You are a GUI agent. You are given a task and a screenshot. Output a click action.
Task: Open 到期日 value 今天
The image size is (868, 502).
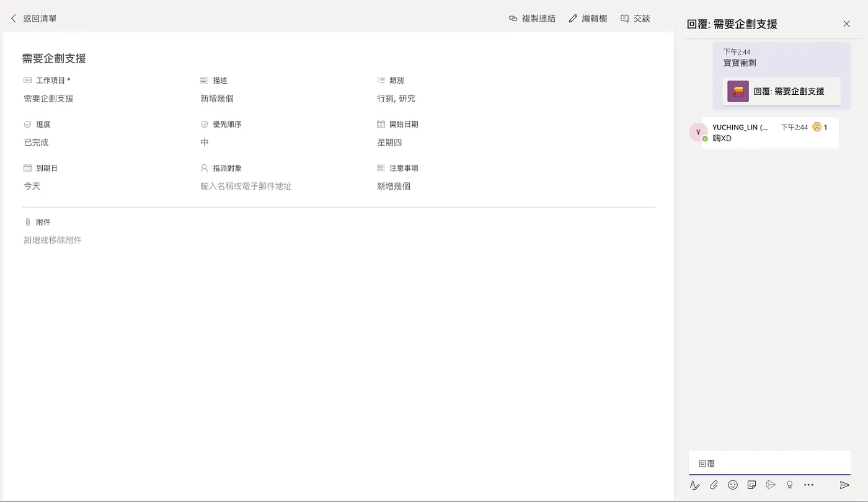pos(32,186)
